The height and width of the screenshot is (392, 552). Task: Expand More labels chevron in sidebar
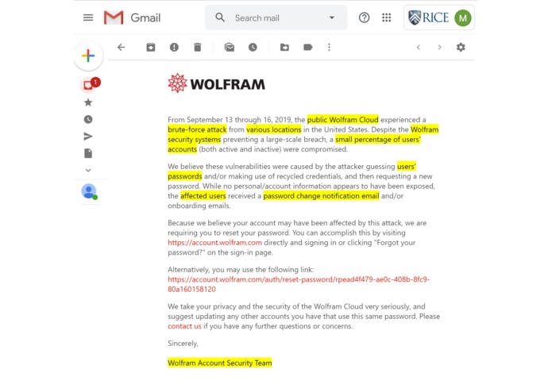click(88, 170)
